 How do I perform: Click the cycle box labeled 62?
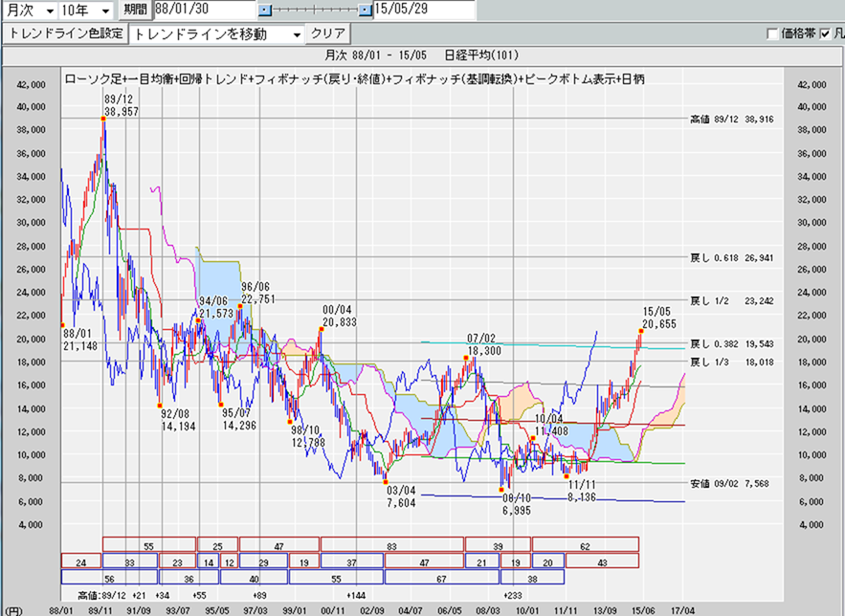coord(586,544)
